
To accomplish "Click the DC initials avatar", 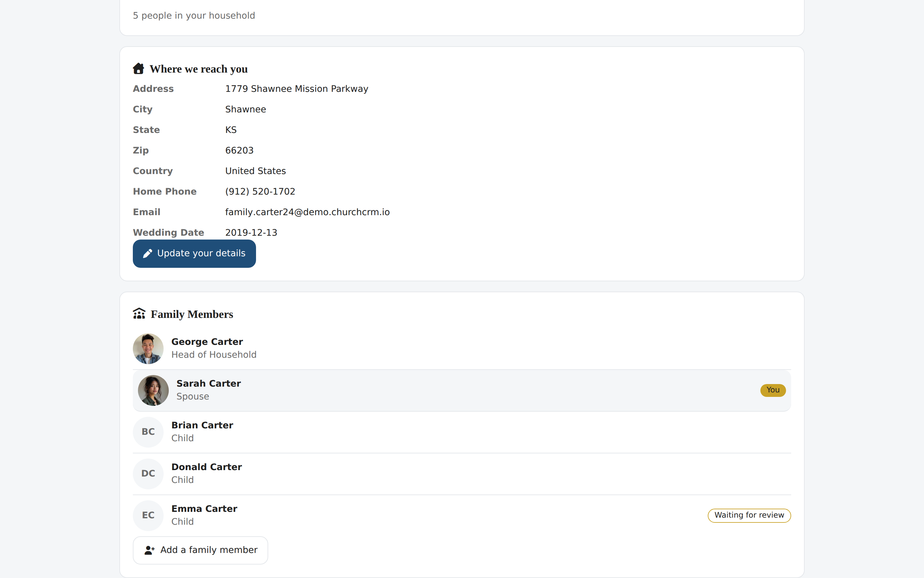I will tap(148, 474).
